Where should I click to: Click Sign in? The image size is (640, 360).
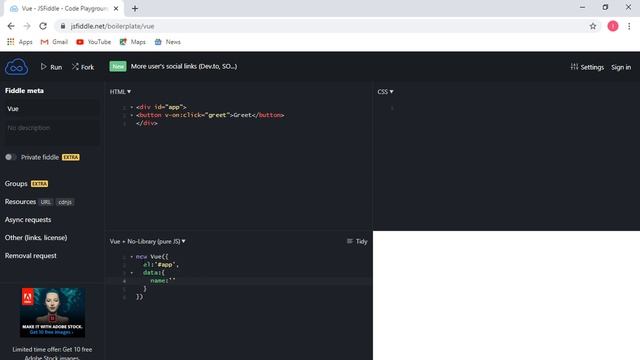621,67
